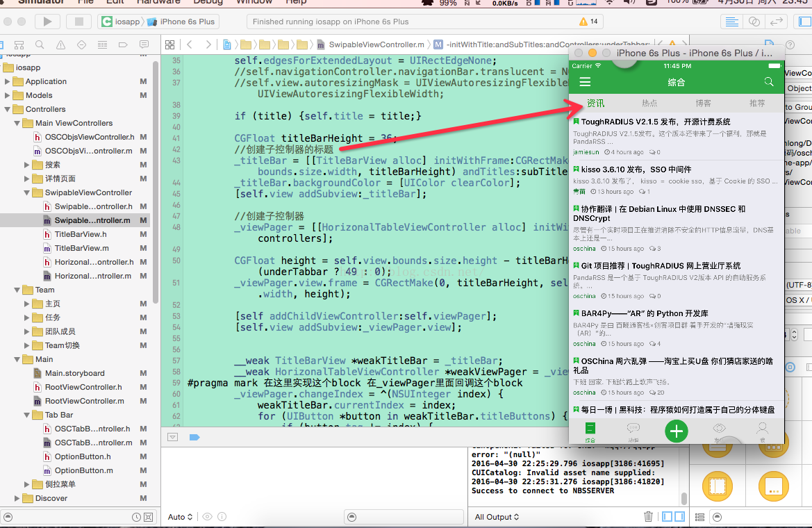Viewport: 812px width, 528px height.
Task: Open the issue navigator warning icon
Action: click(x=60, y=45)
